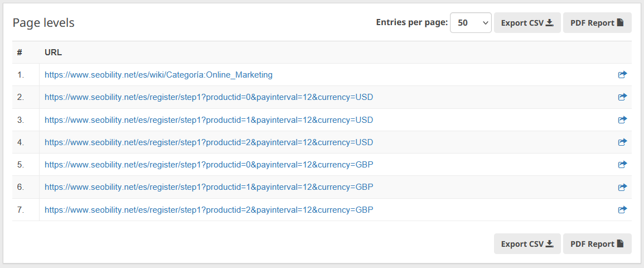
Task: Visit productid=2 currency=USD link
Action: click(209, 142)
